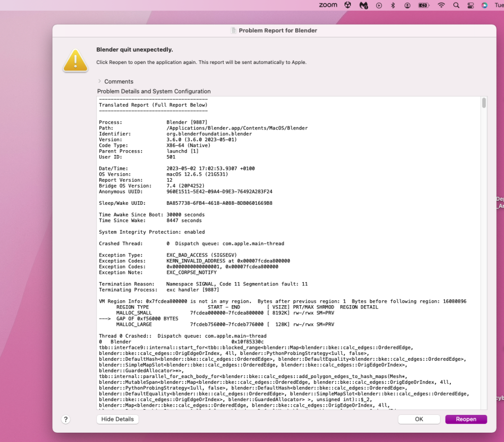Click the report's vertical scrollbar thumb
504x442 pixels.
point(484,103)
